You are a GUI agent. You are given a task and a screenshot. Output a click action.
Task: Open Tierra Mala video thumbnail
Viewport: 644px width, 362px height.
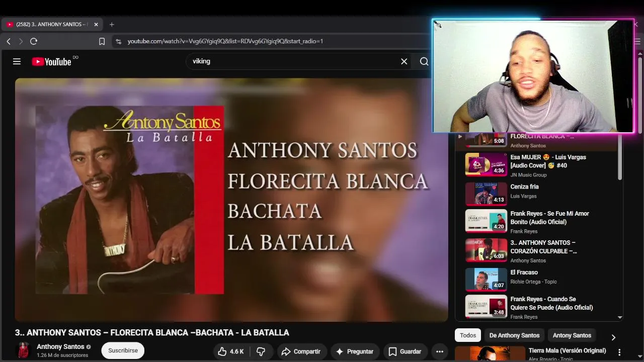click(x=490, y=354)
